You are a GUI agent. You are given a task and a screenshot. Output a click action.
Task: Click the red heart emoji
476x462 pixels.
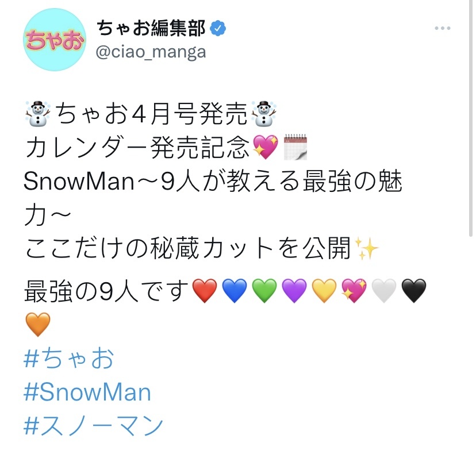(205, 291)
